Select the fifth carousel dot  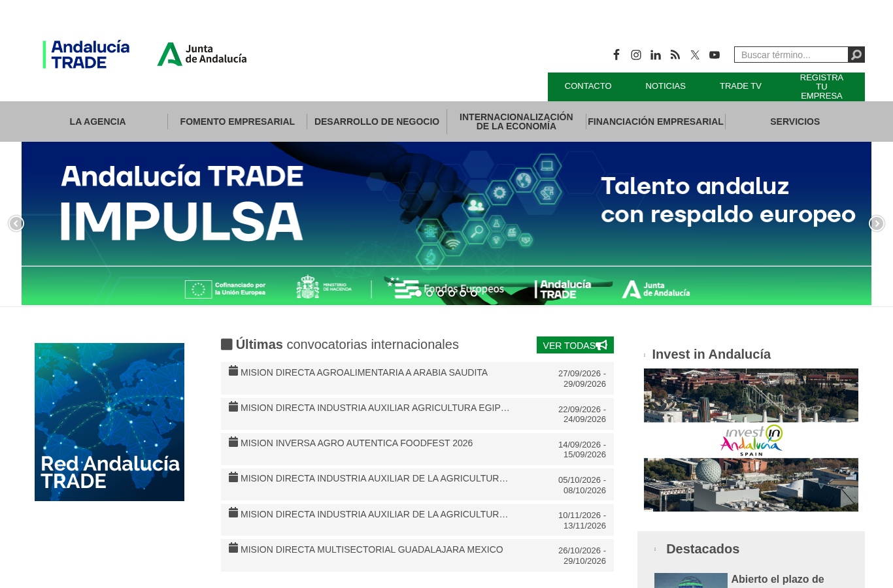coord(463,293)
